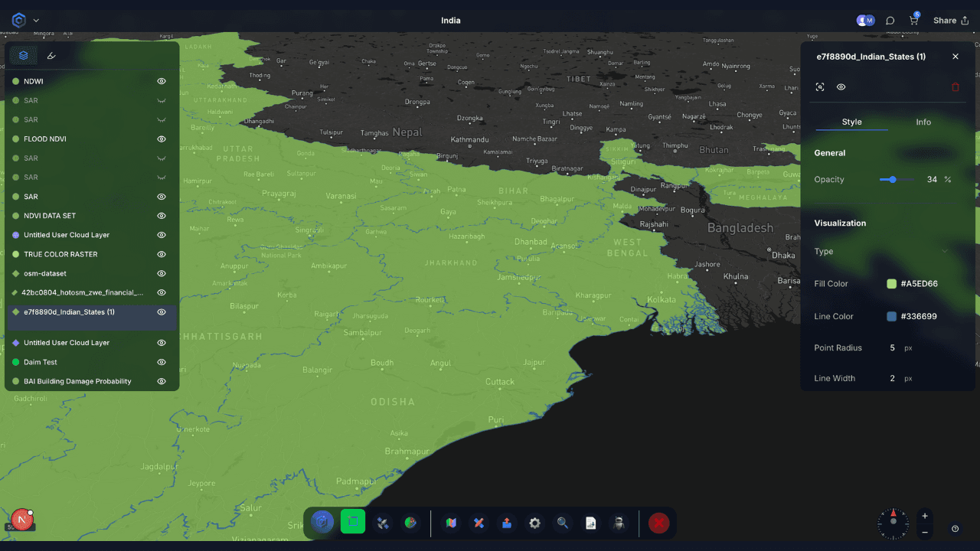Click the upload icon in bottom toolbar
This screenshot has width=980, height=551.
pyautogui.click(x=507, y=523)
